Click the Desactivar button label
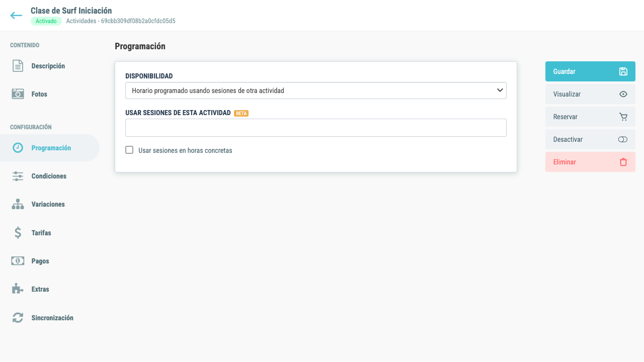The image size is (644, 362). (568, 139)
